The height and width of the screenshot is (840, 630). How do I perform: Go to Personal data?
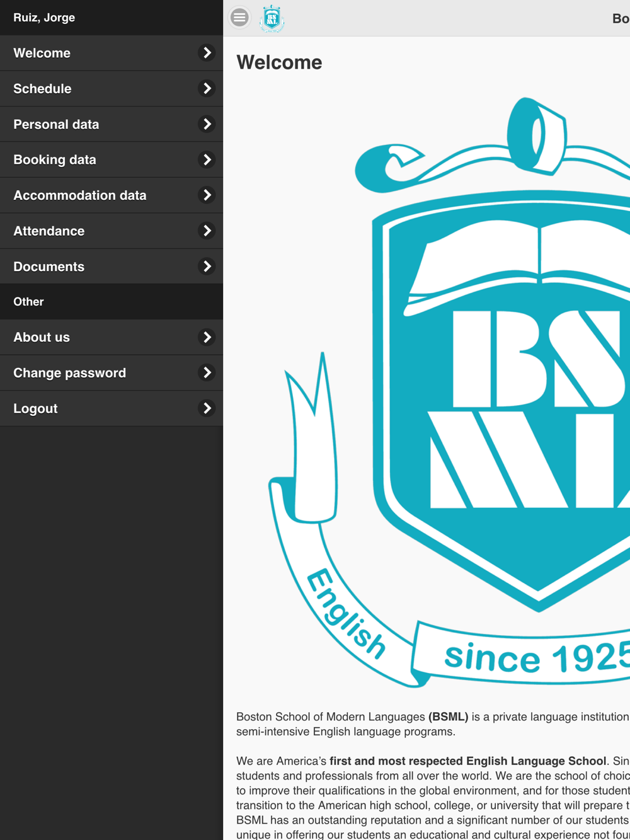[112, 124]
